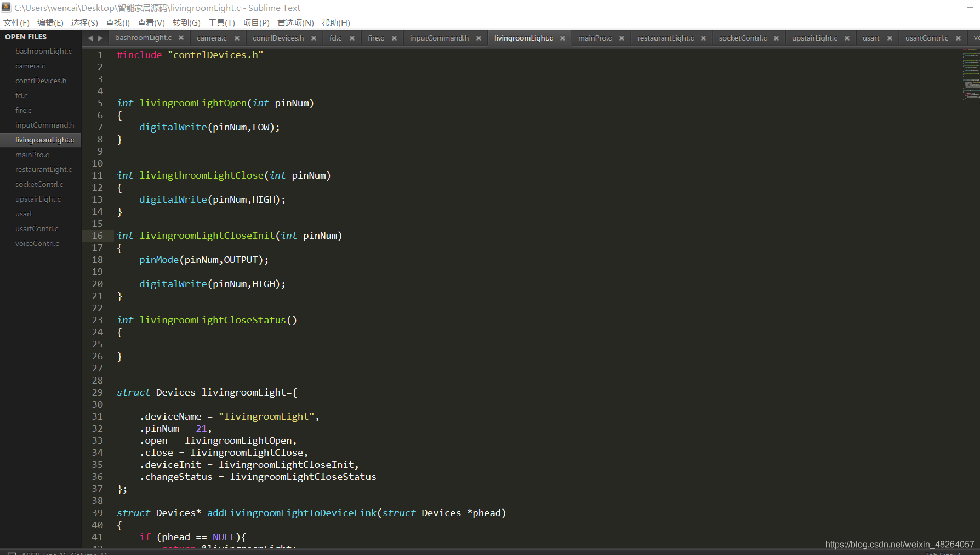Open the 查找(I) menu

coord(118,22)
